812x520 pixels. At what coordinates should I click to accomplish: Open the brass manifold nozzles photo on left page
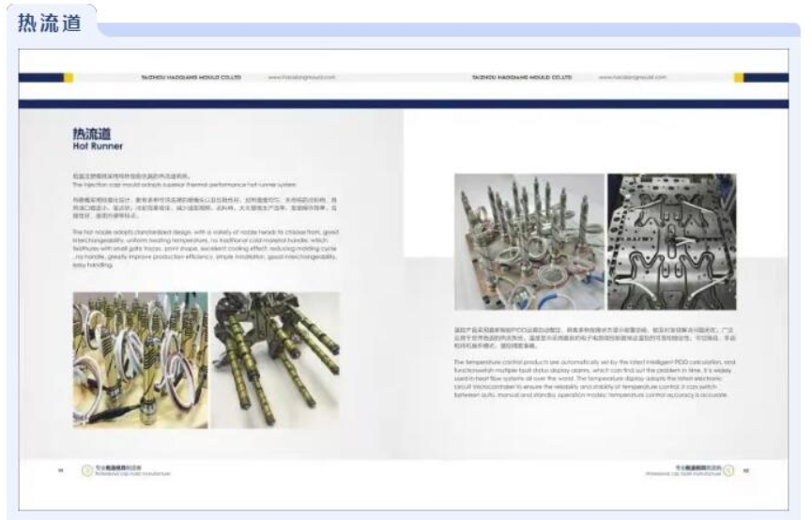click(275, 359)
